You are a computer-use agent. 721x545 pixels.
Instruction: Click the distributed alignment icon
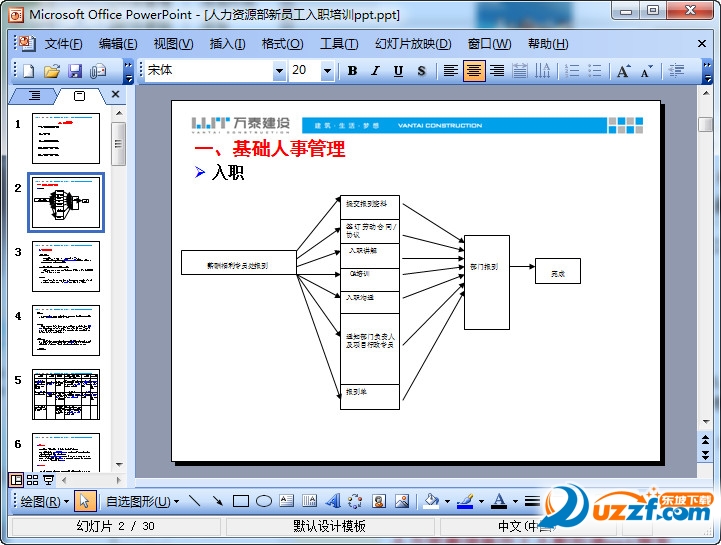coord(520,71)
